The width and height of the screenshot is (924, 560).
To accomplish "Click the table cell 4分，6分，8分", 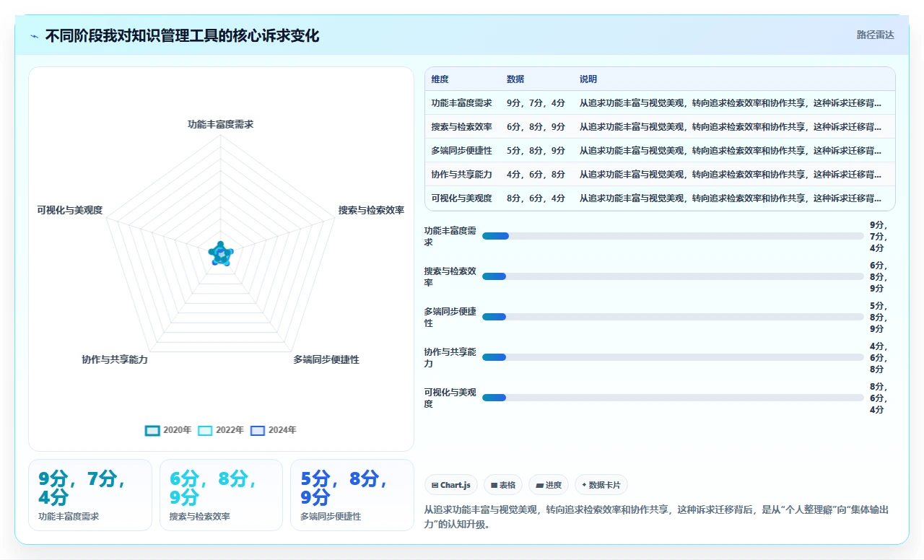I will click(x=536, y=175).
